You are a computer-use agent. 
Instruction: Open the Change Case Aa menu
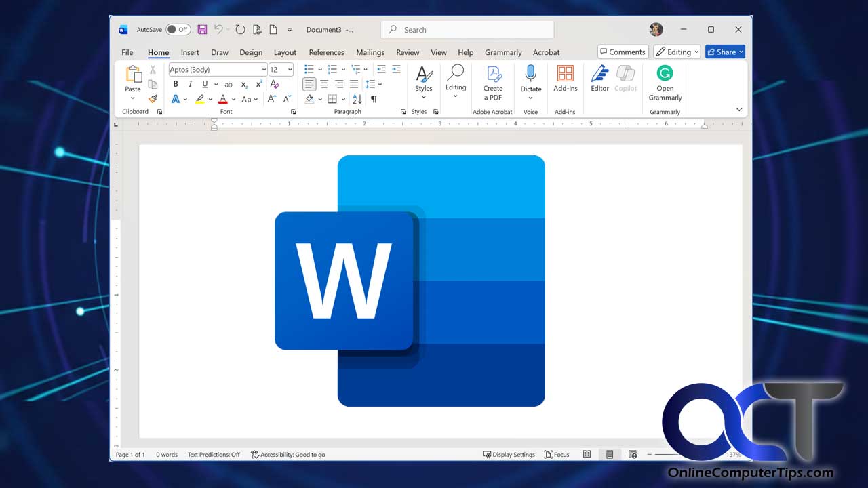click(250, 99)
